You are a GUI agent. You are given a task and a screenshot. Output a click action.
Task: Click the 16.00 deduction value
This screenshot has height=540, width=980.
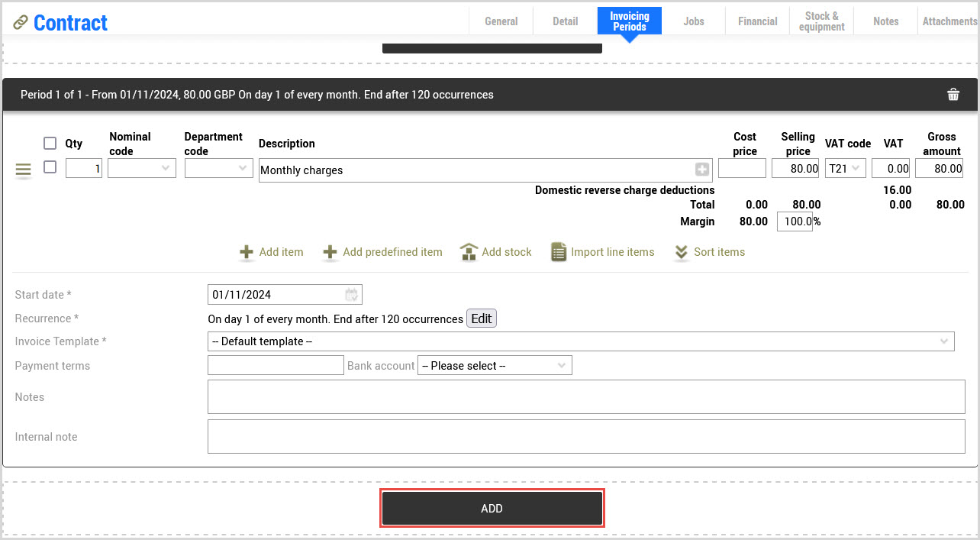point(897,190)
